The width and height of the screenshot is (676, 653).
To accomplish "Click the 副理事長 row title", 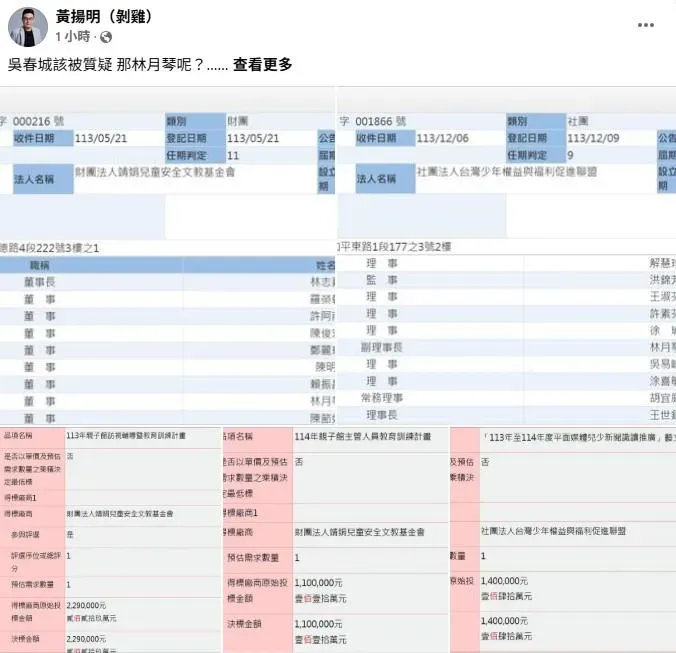I will click(x=382, y=347).
